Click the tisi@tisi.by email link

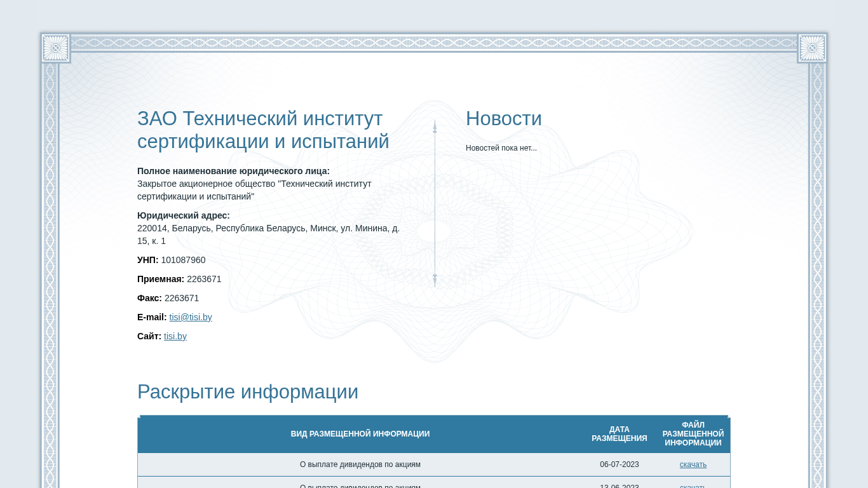(191, 317)
